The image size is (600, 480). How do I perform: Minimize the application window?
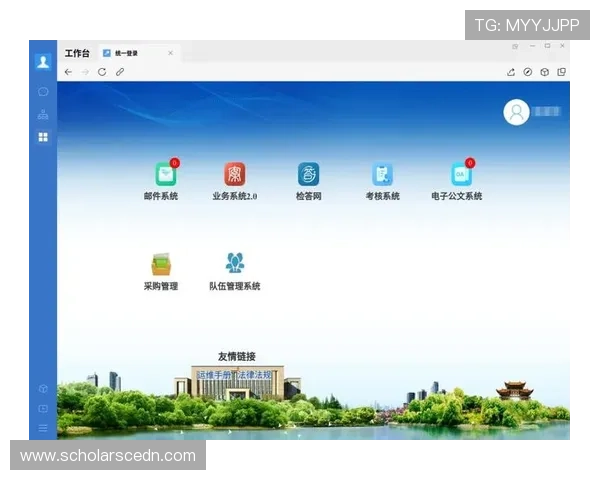pyautogui.click(x=532, y=46)
